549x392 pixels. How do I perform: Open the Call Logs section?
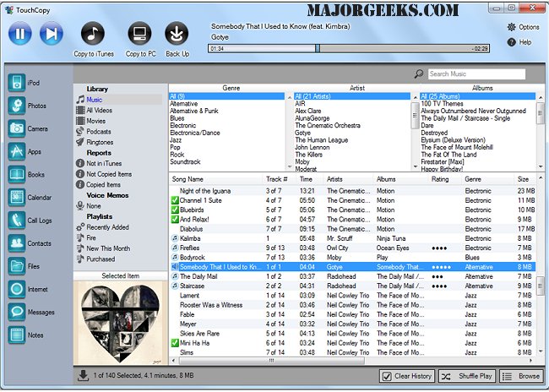coord(16,220)
